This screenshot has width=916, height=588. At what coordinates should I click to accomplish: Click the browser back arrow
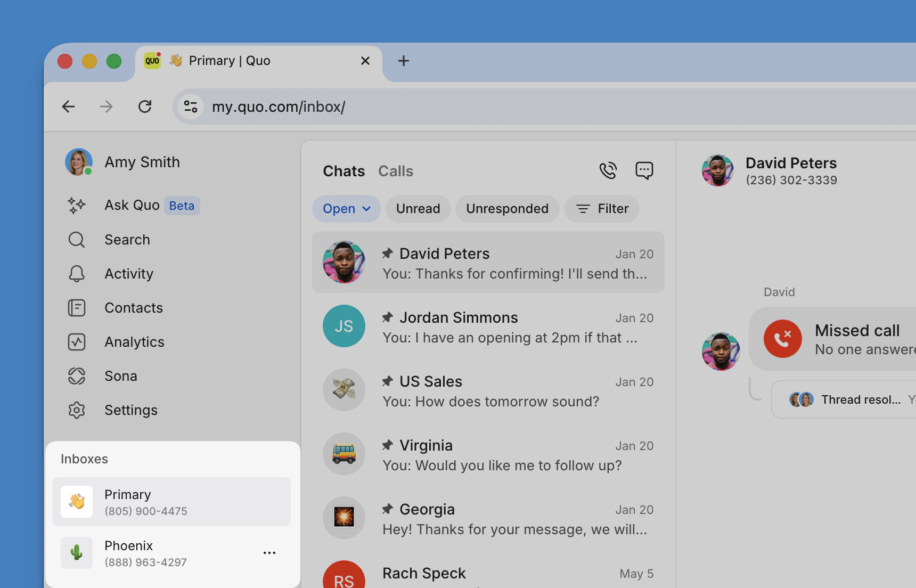click(68, 107)
